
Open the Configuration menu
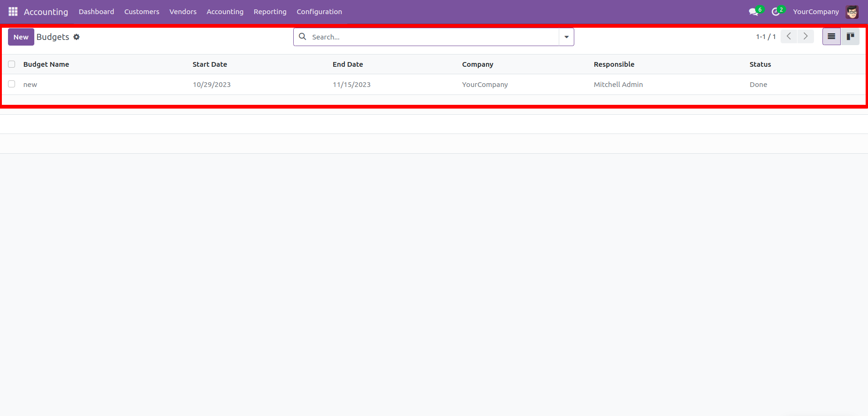pos(319,12)
